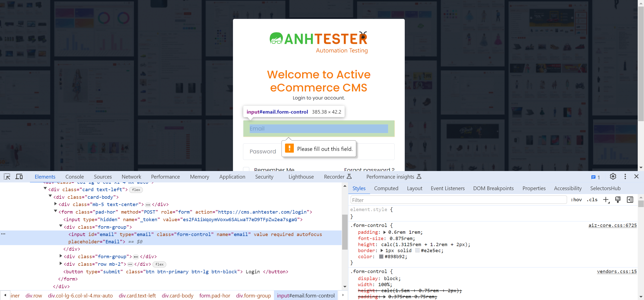Click the ANHTESTER logo

pyautogui.click(x=319, y=42)
